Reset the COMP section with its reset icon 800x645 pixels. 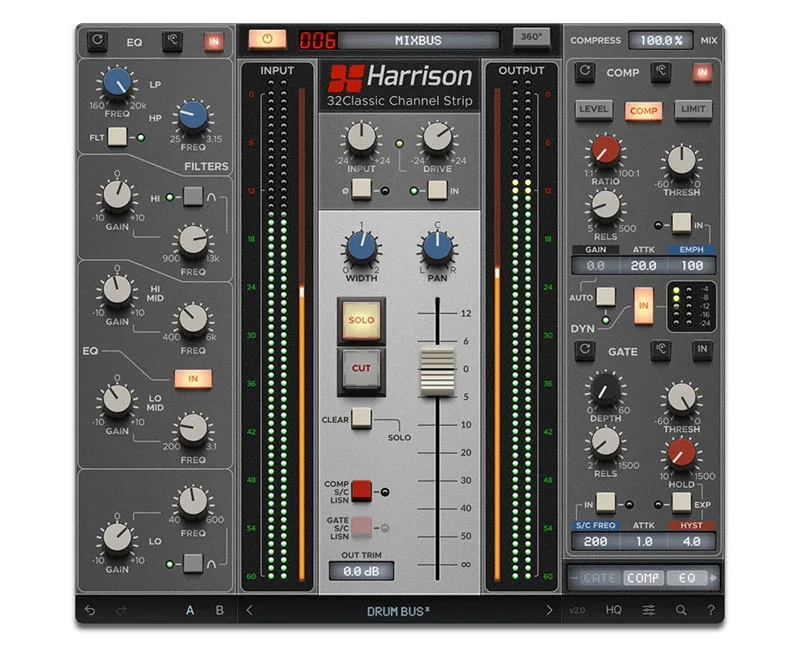(x=585, y=71)
